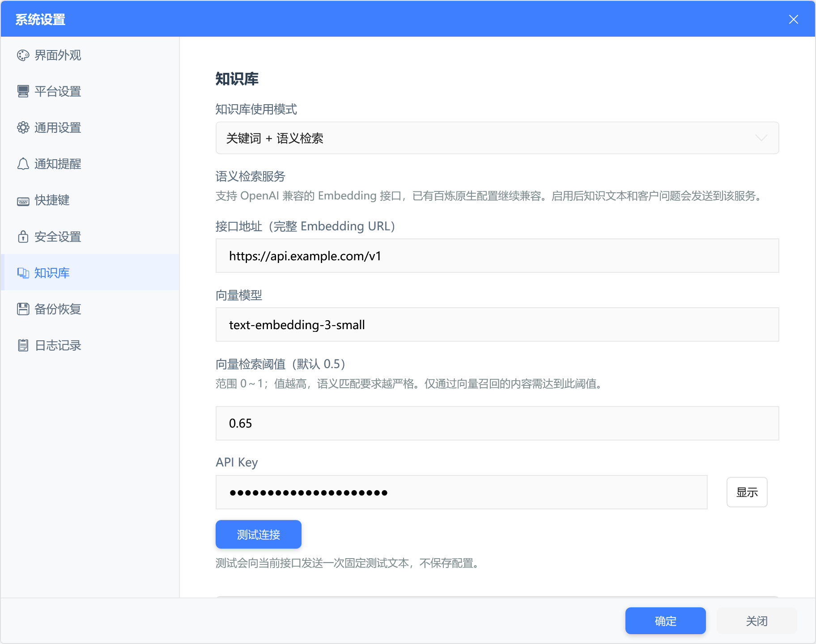Viewport: 816px width, 644px height.
Task: Click the bell icon beside 通知提醒
Action: pos(23,164)
